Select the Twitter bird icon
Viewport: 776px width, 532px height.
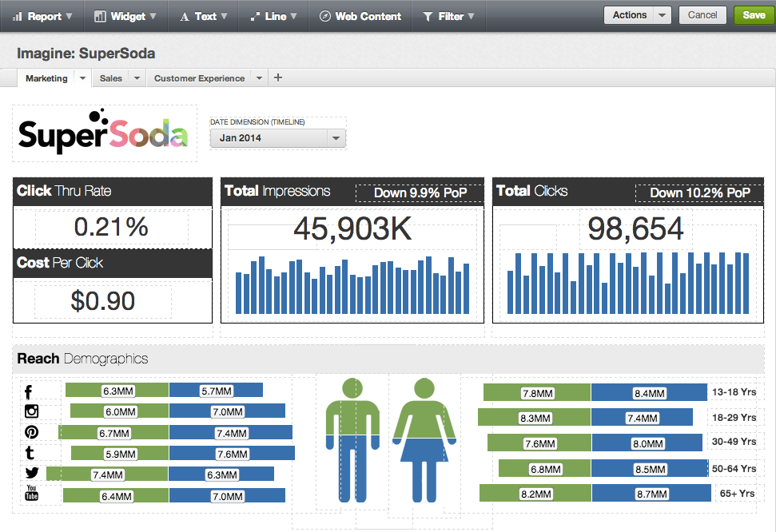pos(32,473)
